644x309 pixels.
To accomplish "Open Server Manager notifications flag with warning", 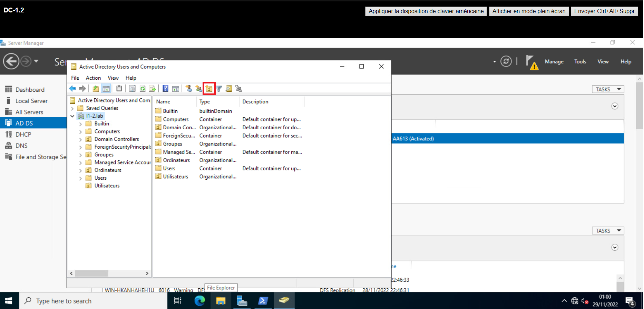I will tap(532, 62).
